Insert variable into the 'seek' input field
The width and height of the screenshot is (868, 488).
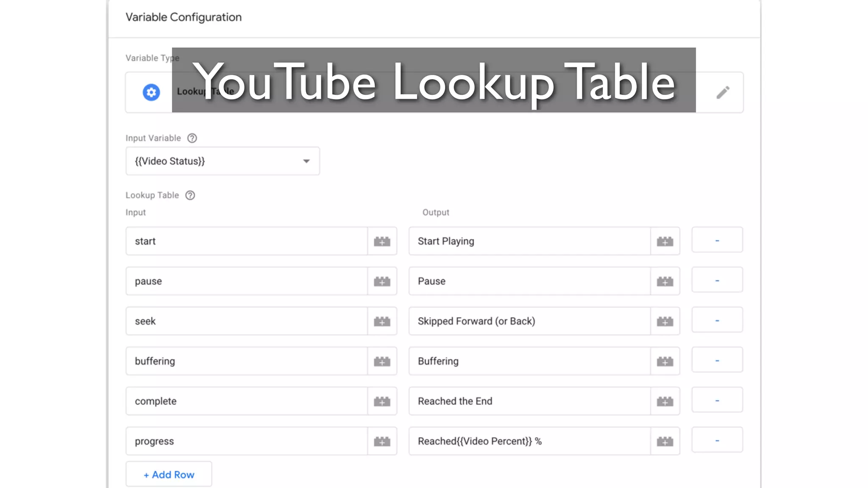(x=382, y=321)
